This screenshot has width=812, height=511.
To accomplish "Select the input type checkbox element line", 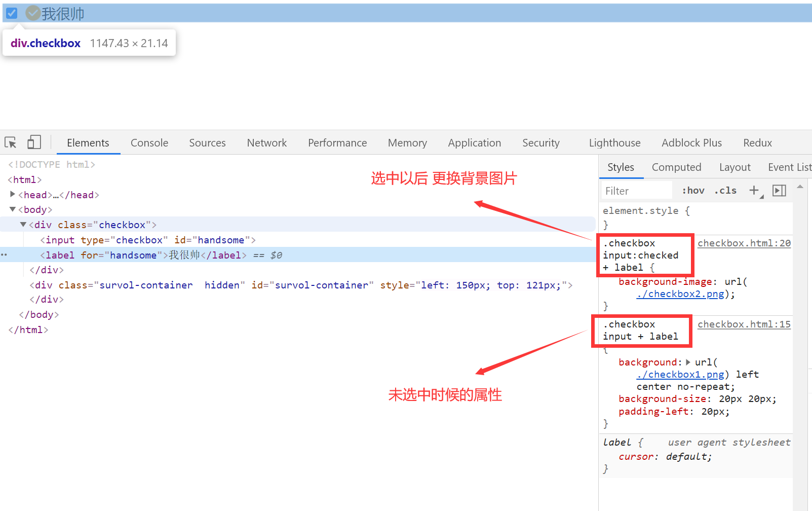I will pos(148,240).
